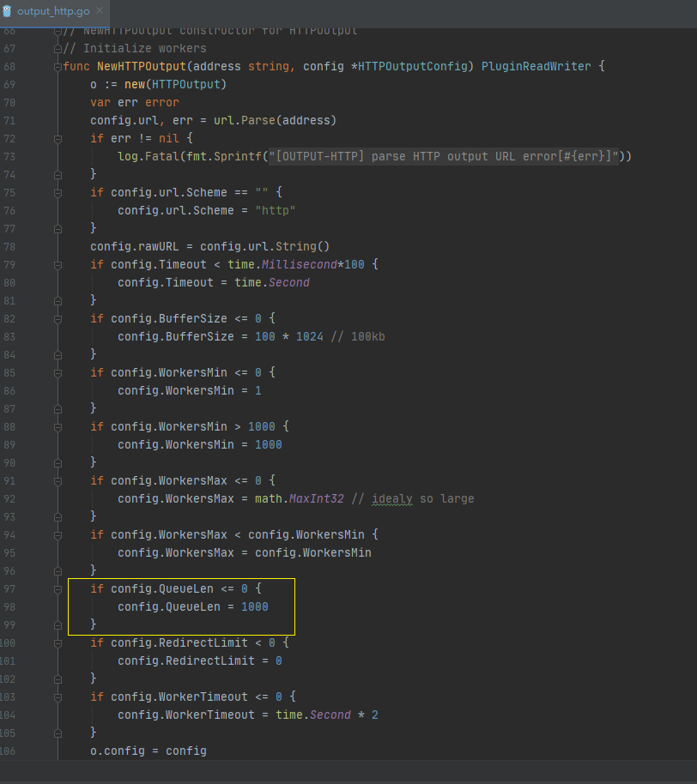Collapse the url.Scheme if block on line 75
This screenshot has height=784, width=697.
click(58, 193)
